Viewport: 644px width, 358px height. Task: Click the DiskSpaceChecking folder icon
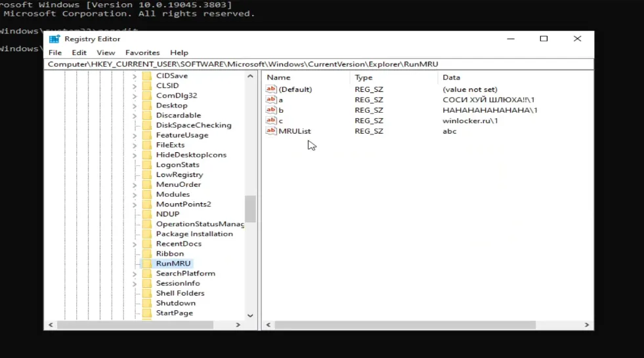pos(146,125)
